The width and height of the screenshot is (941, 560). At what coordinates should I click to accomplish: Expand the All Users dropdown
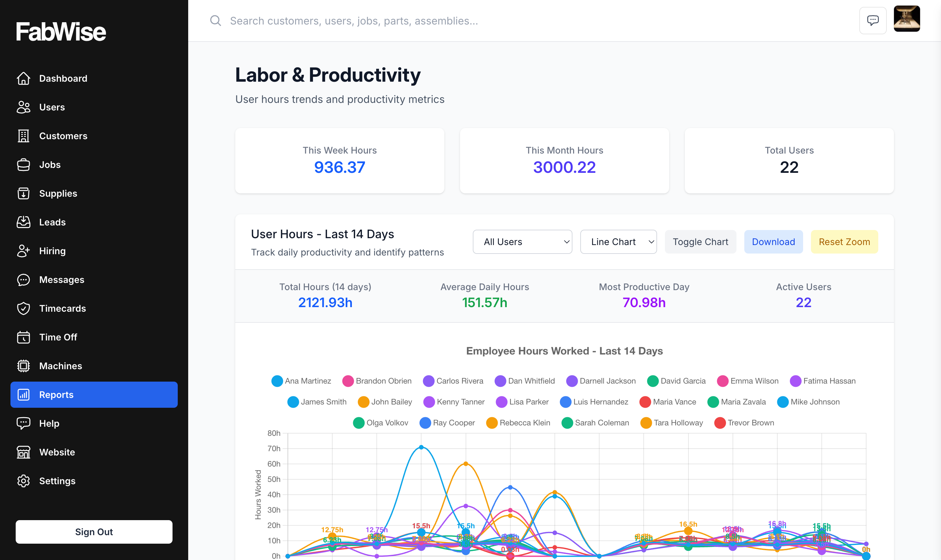522,242
